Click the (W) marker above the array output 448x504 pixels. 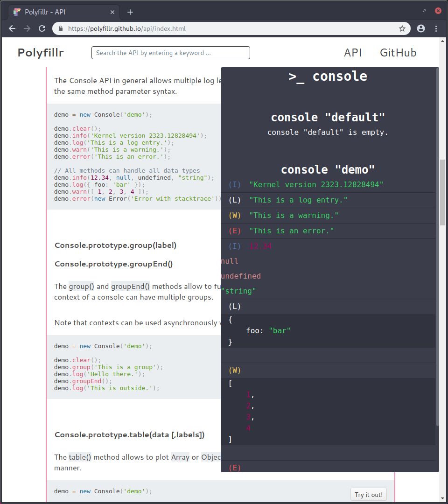(x=235, y=370)
